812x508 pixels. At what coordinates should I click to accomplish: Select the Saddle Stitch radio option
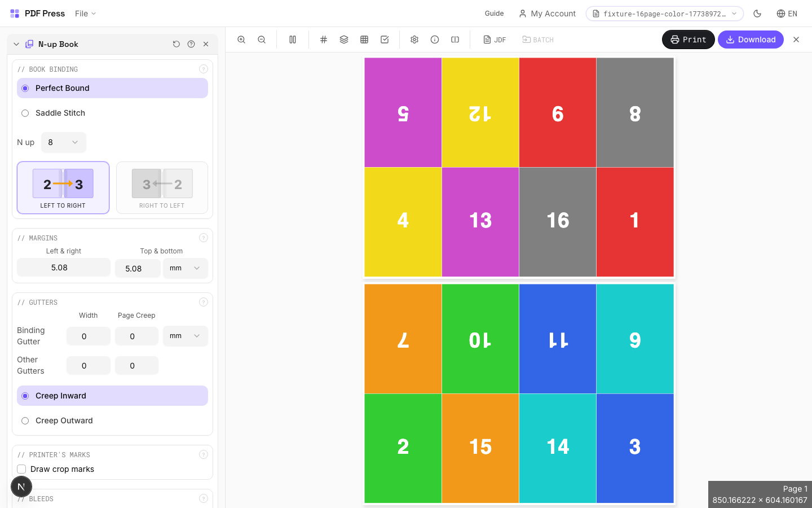coord(25,113)
